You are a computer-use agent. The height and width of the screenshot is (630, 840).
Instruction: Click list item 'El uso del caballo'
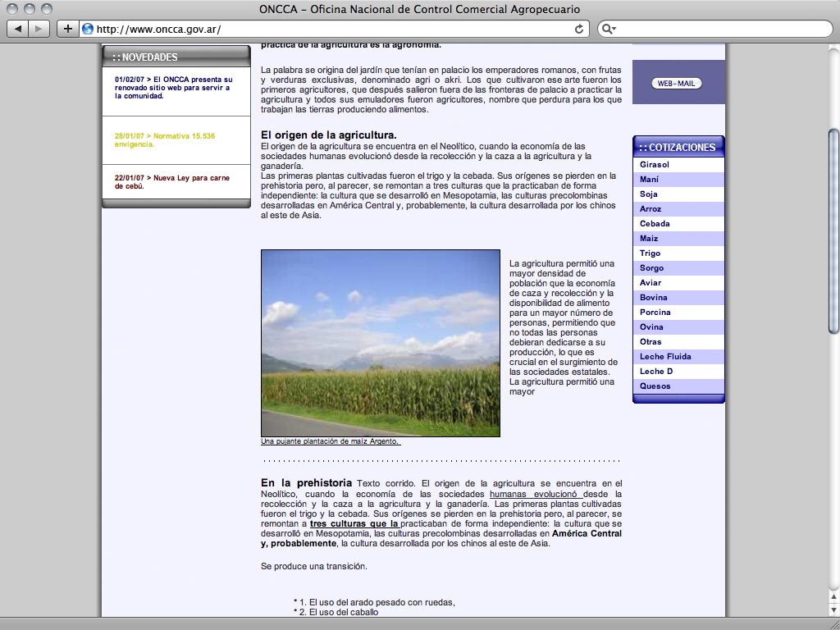336,612
